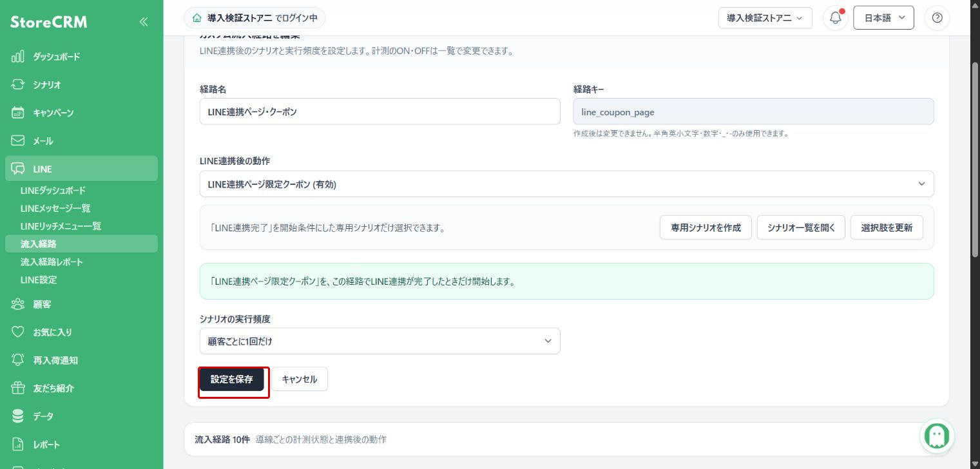
Task: Open LINEダッシュボード submenu item
Action: [53, 191]
